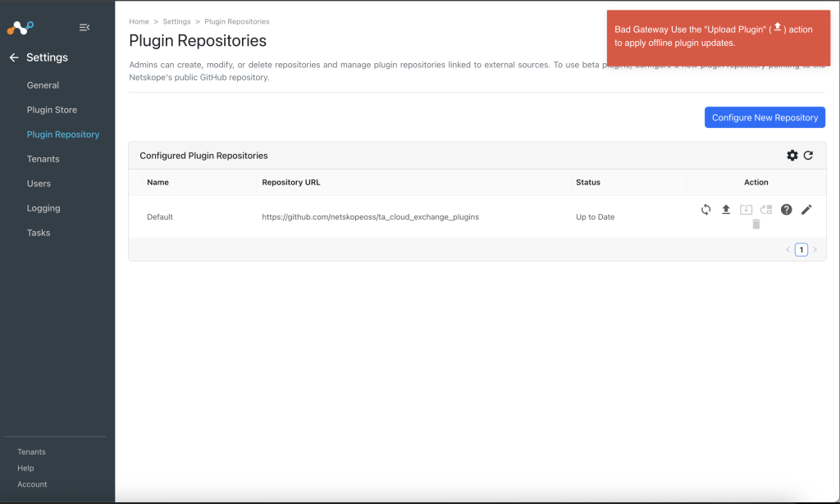The height and width of the screenshot is (504, 840).
Task: Click the greyed revert icon for Default
Action: coord(766,209)
